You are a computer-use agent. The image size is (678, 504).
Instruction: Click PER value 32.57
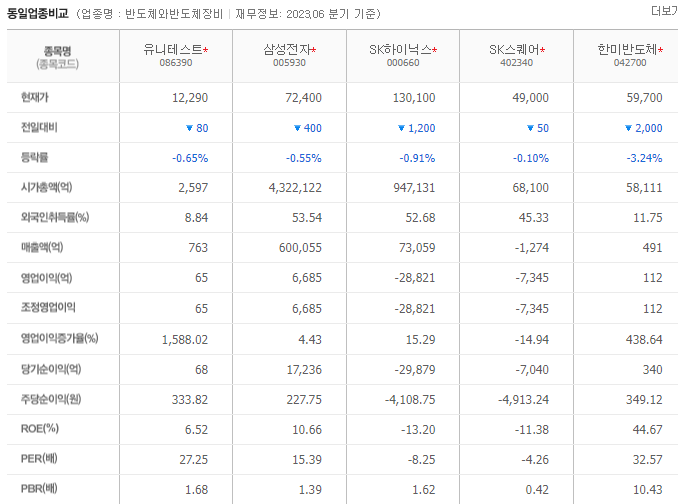pos(647,459)
